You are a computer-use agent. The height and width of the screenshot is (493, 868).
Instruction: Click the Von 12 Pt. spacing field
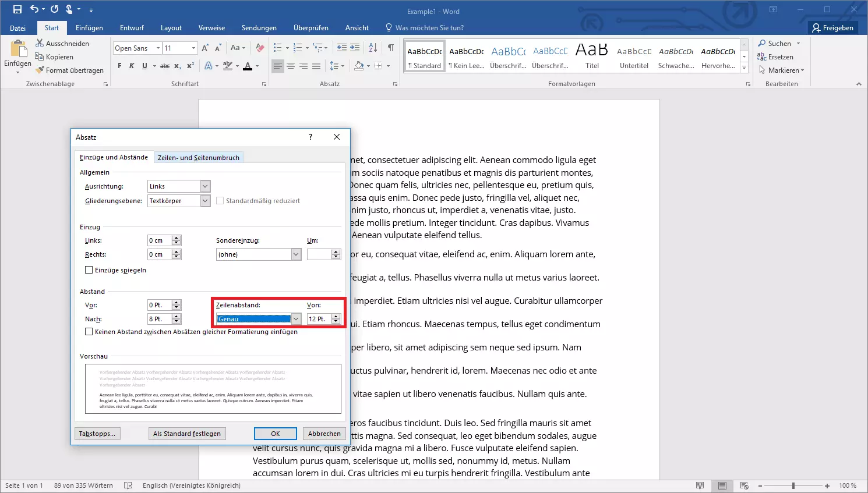pos(319,319)
